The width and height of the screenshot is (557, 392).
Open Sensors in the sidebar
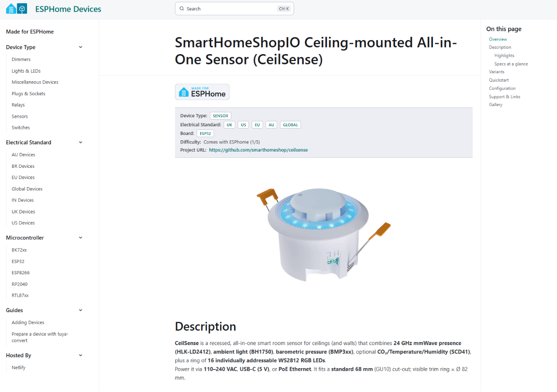click(x=20, y=116)
